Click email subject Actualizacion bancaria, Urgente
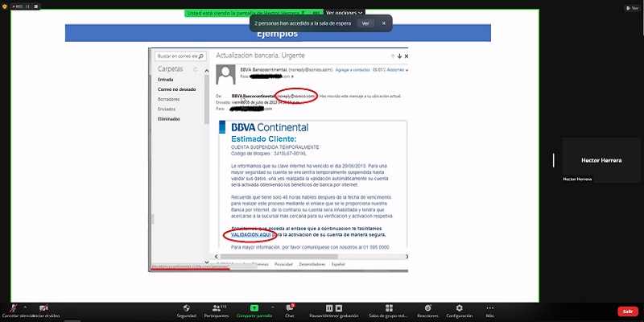 (260, 56)
